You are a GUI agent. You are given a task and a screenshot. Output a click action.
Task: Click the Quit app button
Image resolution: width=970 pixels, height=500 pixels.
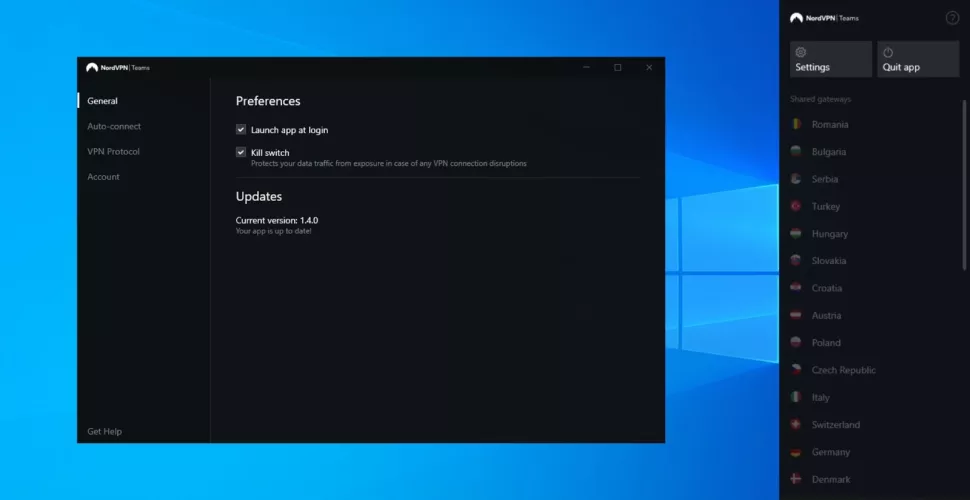(x=918, y=59)
